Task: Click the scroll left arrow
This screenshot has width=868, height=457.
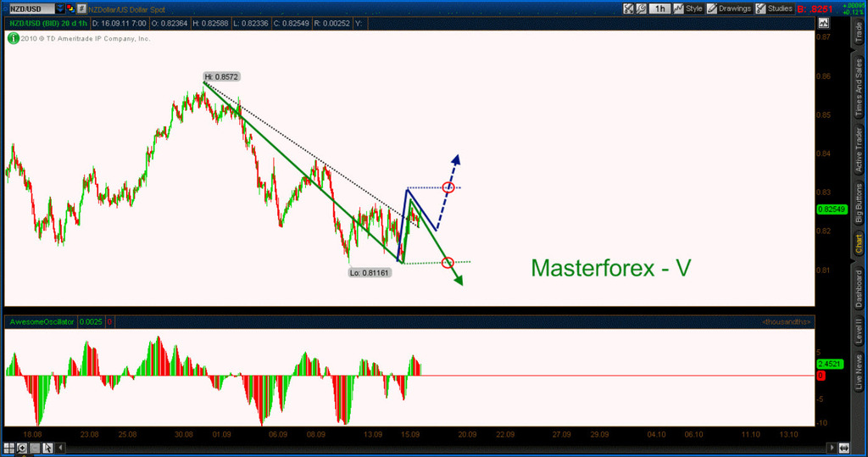Action: [60, 448]
